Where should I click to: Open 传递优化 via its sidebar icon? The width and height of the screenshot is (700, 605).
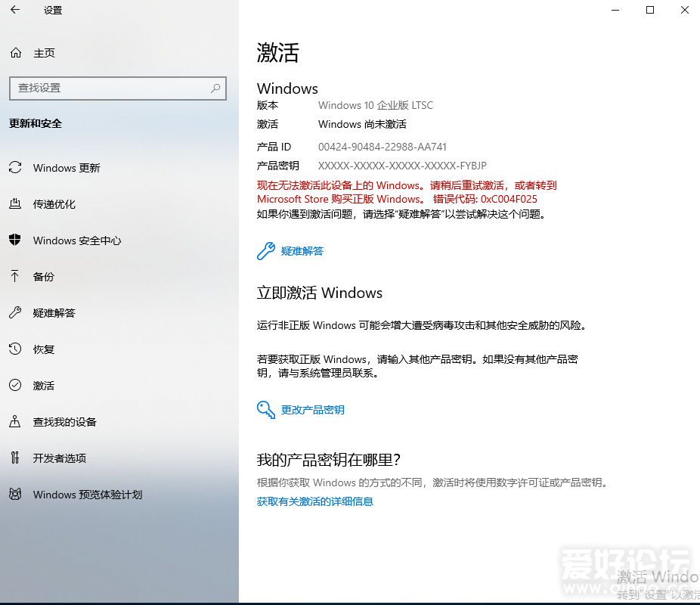[x=16, y=204]
